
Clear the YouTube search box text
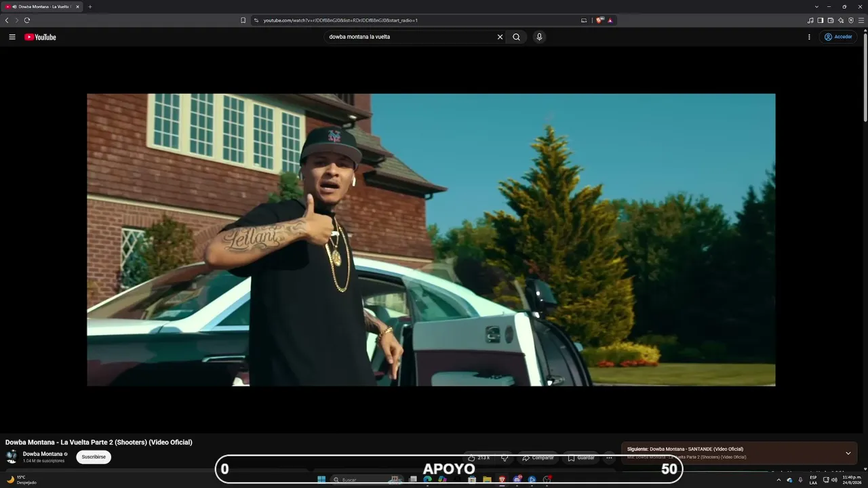click(500, 37)
